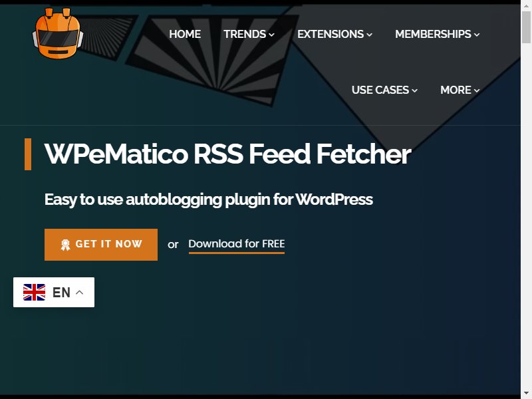Click the ribbon badge icon in GET IT NOW
532x399 pixels.
(65, 245)
